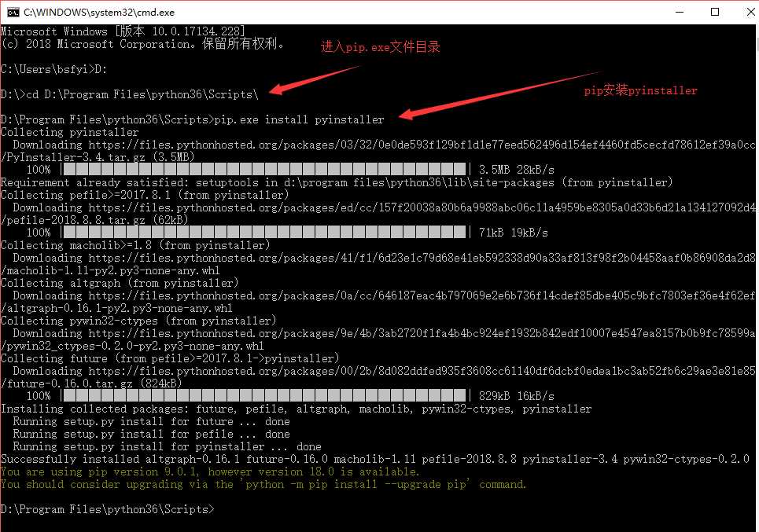Click 'Running setup.py install for future' line
The height and width of the screenshot is (532, 759).
pos(152,421)
